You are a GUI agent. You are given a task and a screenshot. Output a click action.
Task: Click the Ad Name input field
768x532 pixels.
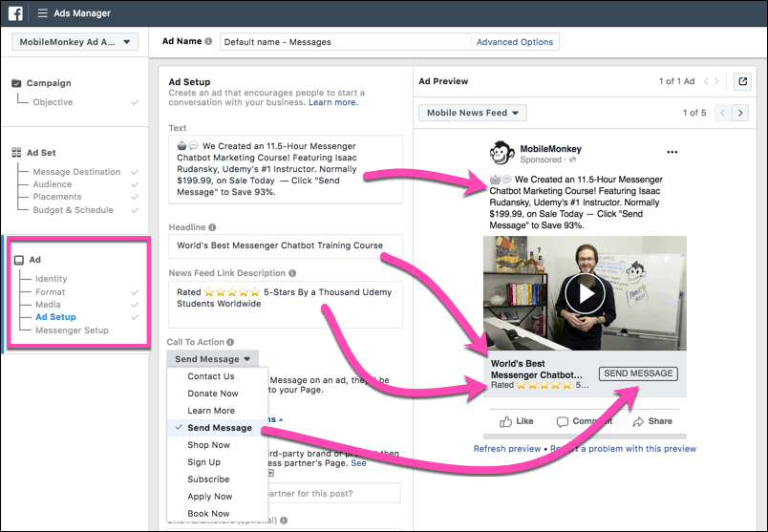point(346,42)
